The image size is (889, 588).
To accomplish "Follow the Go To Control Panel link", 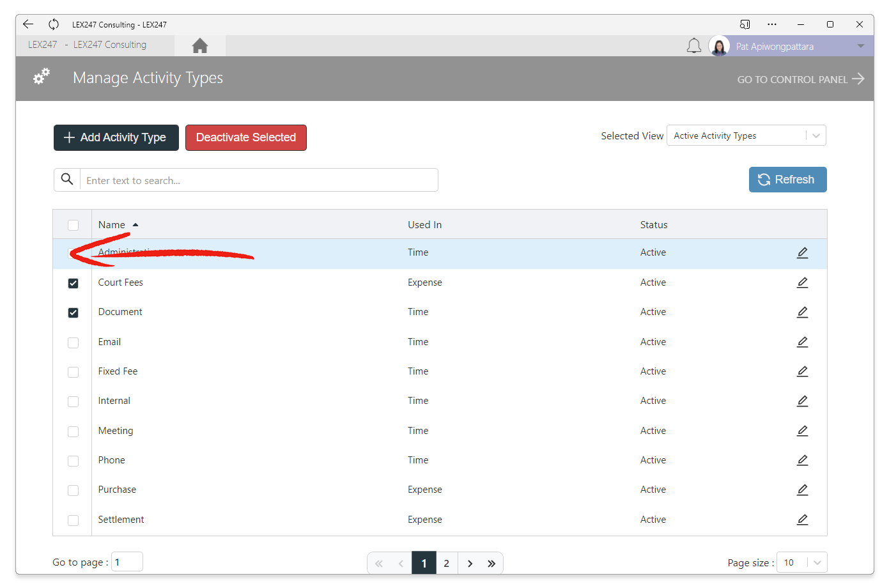I will pyautogui.click(x=800, y=79).
